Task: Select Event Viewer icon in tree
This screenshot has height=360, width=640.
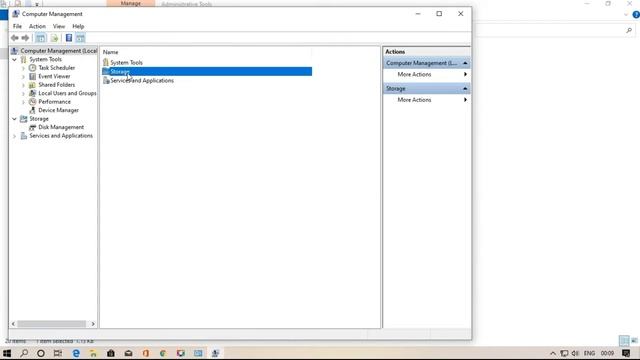Action: coord(32,76)
